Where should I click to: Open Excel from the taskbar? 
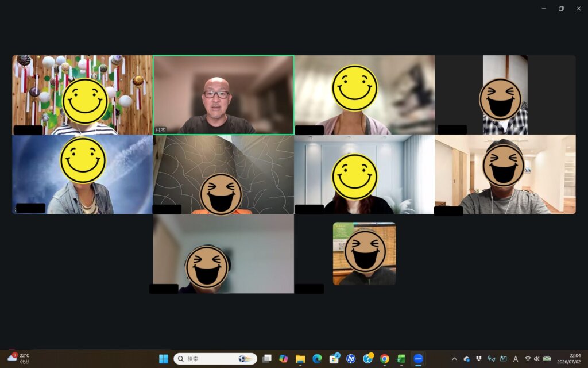[x=401, y=359]
